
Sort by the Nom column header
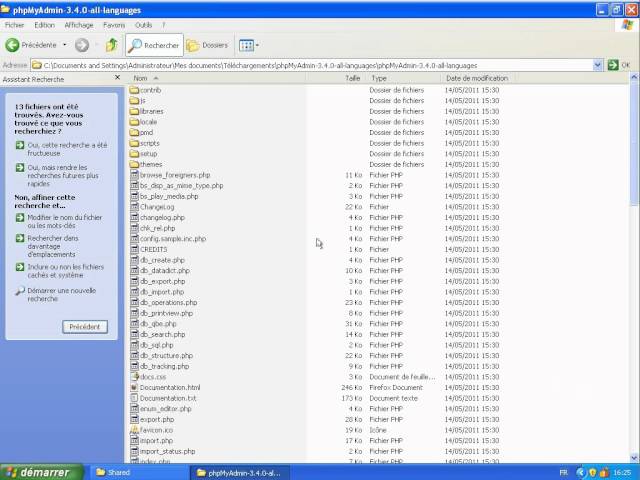click(140, 78)
